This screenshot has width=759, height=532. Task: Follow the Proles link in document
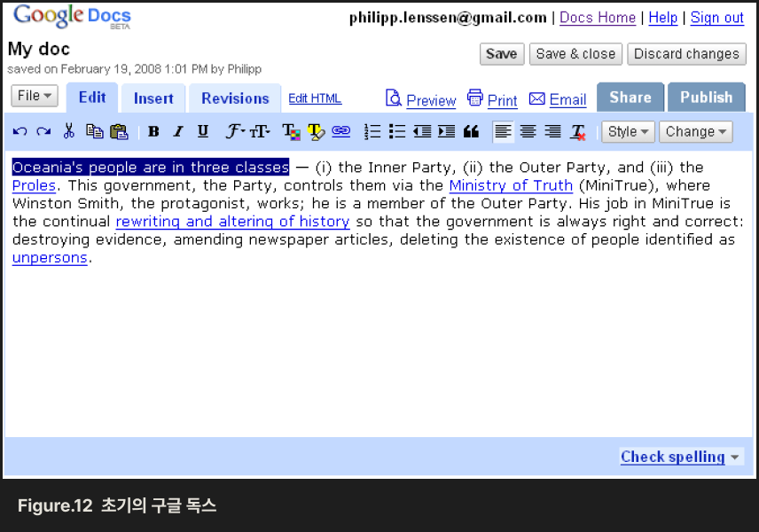coord(34,185)
